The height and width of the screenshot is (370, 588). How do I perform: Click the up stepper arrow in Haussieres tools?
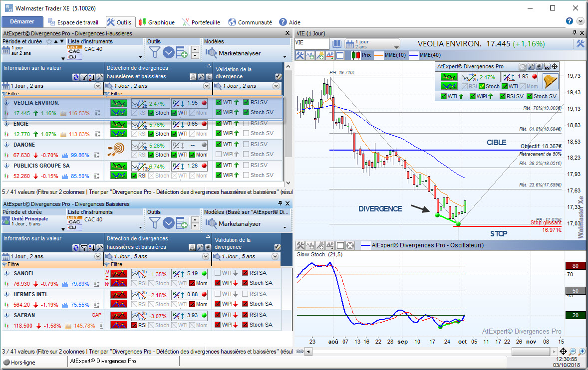(195, 49)
